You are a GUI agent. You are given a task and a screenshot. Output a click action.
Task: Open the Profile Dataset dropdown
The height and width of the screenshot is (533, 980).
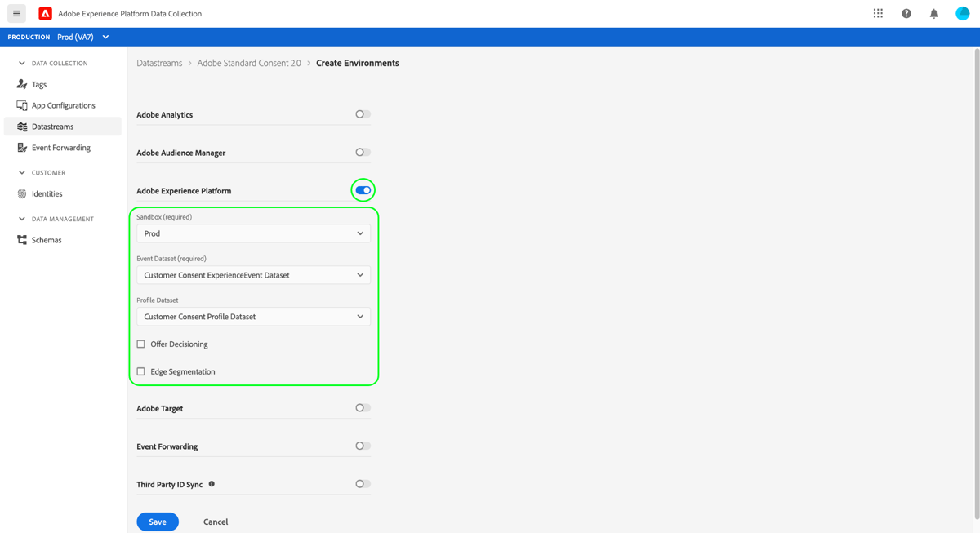tap(253, 316)
